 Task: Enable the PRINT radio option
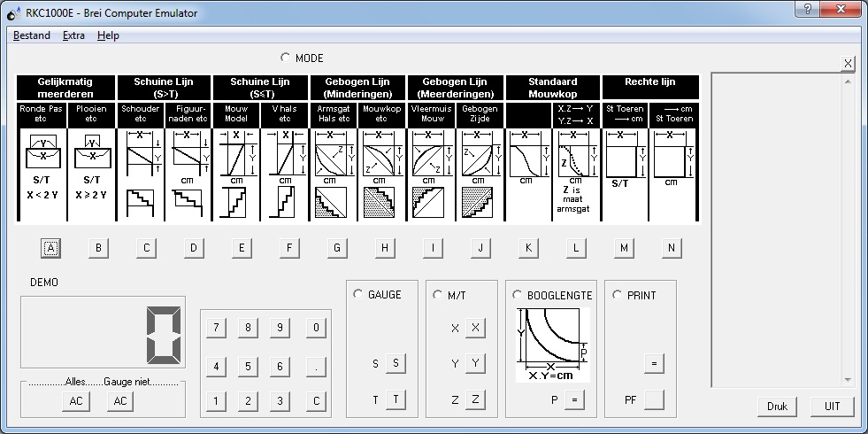pyautogui.click(x=618, y=295)
